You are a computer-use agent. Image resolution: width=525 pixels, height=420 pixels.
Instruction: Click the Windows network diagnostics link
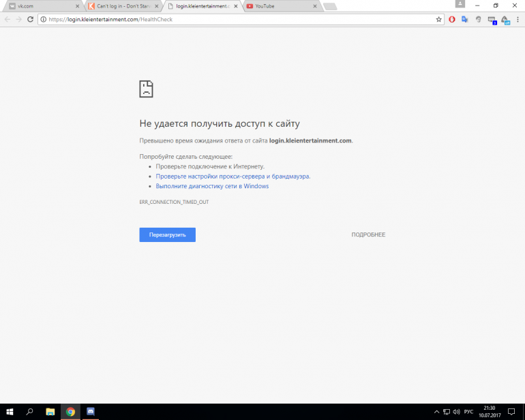tap(212, 186)
